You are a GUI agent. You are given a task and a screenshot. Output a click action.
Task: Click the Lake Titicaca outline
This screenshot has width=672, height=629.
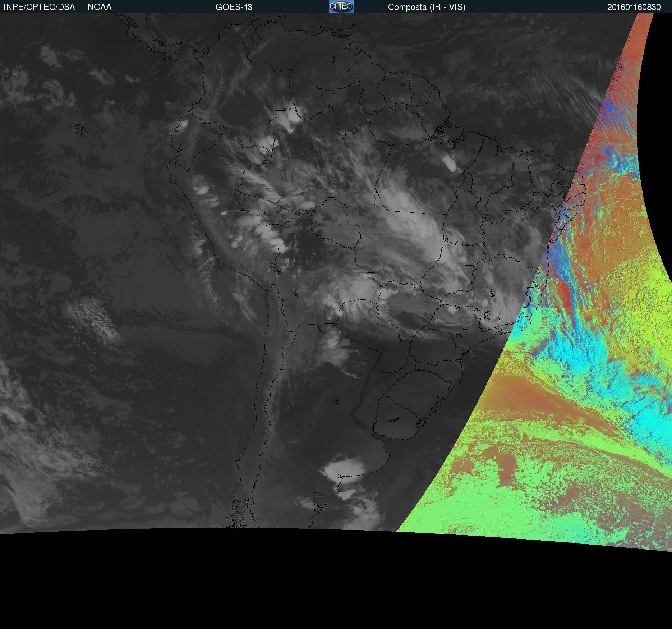(x=275, y=268)
